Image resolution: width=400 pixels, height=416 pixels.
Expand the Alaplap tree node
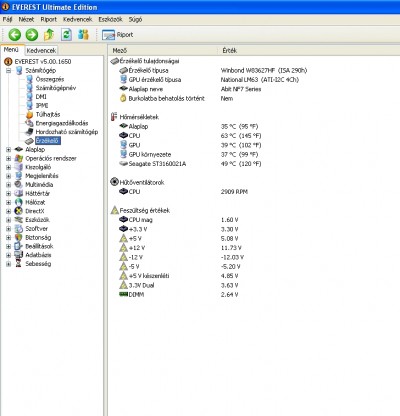coord(8,150)
